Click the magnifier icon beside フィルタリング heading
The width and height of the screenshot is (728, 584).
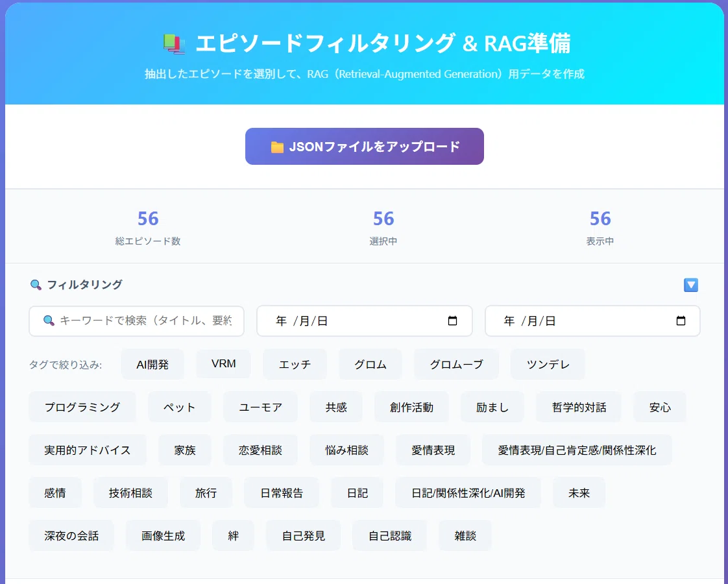pyautogui.click(x=36, y=285)
